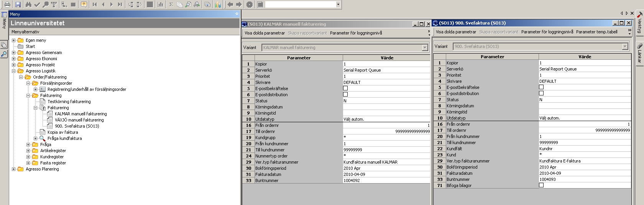Expand the Agresso Projekt node

click(14, 65)
